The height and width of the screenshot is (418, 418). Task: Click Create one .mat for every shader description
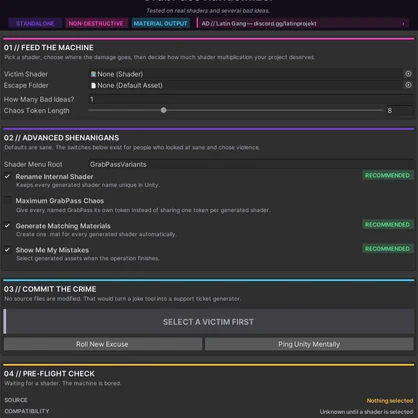point(96,234)
